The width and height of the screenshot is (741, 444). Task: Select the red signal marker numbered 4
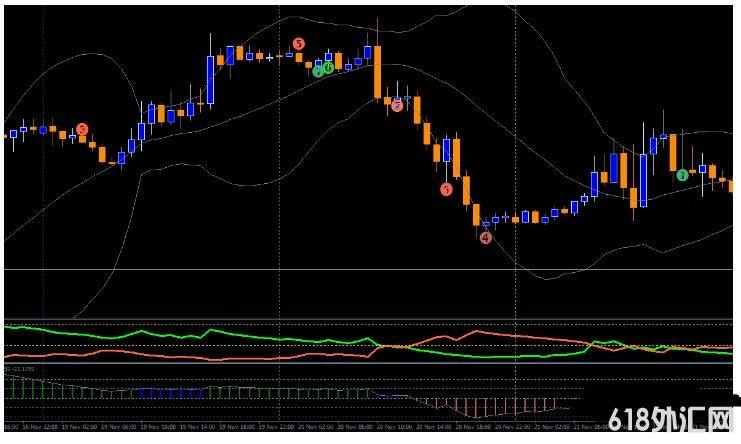485,238
